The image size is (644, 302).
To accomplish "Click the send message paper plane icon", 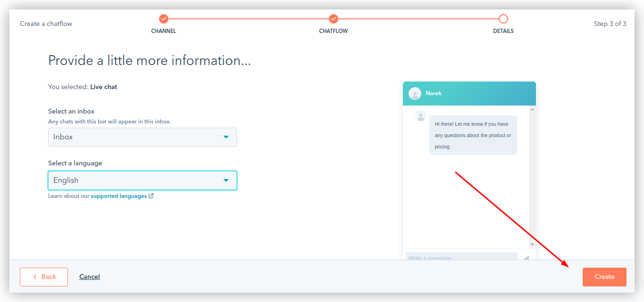I will 526,257.
